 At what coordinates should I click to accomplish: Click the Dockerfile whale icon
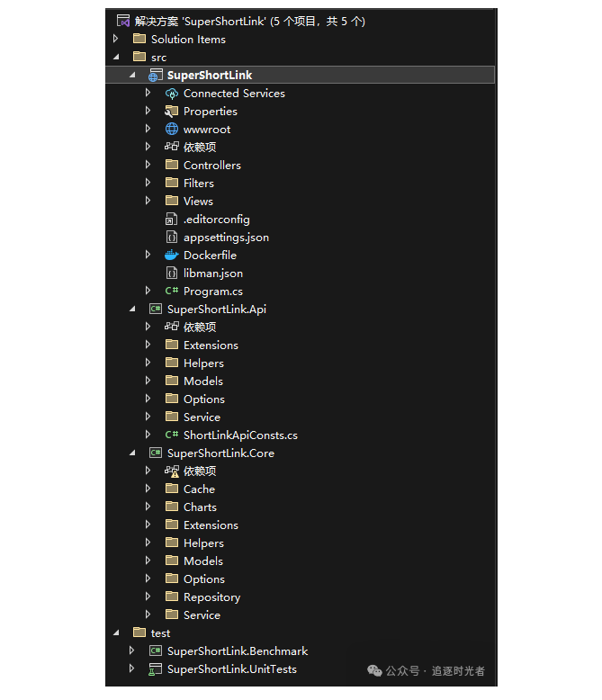tap(171, 256)
